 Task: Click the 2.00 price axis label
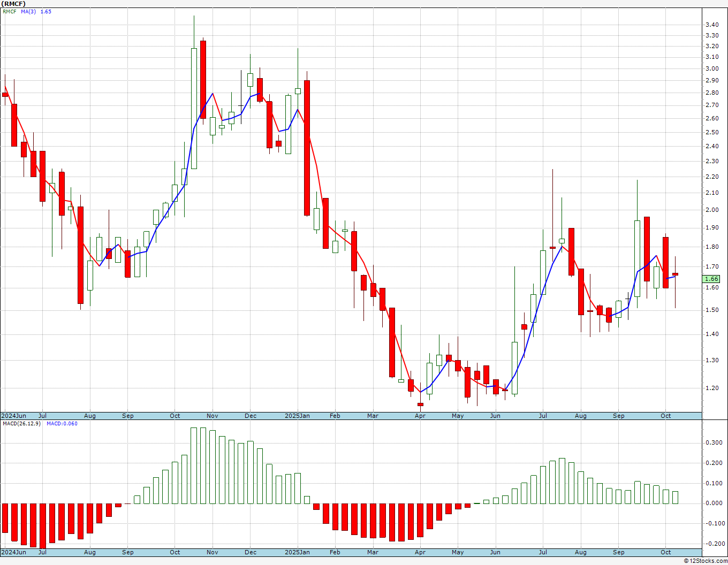[712, 210]
